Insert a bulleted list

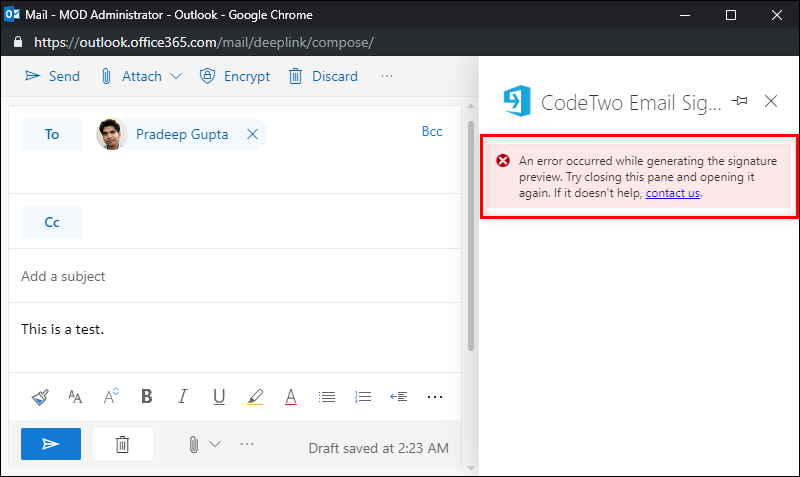coord(327,397)
